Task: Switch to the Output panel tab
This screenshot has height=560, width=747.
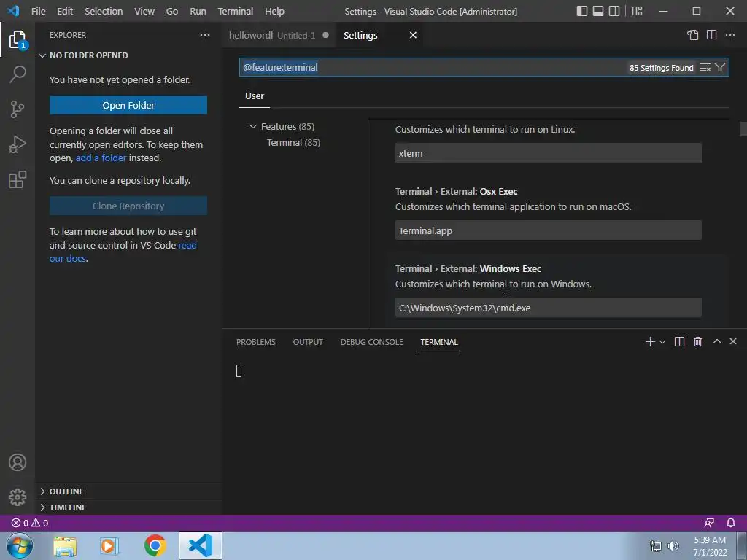Action: (x=308, y=342)
